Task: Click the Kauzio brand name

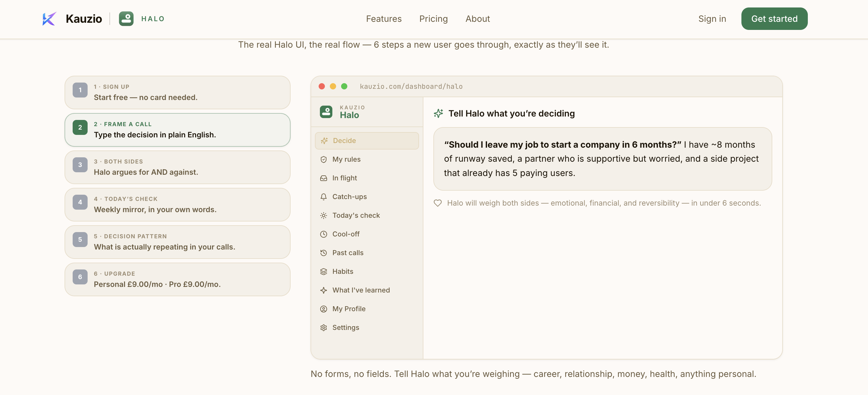Action: click(x=84, y=19)
